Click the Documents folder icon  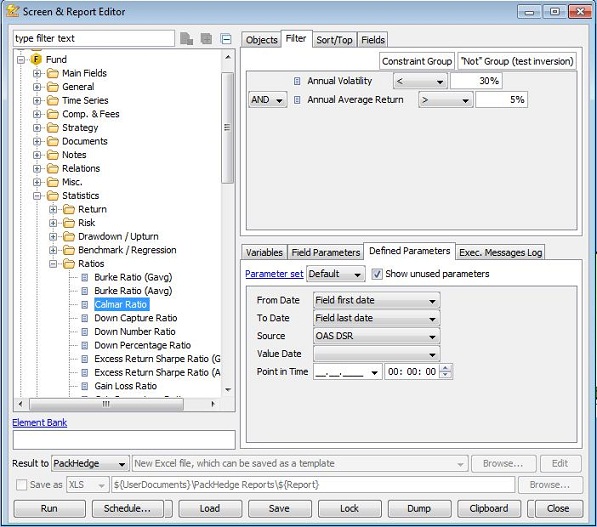click(53, 141)
